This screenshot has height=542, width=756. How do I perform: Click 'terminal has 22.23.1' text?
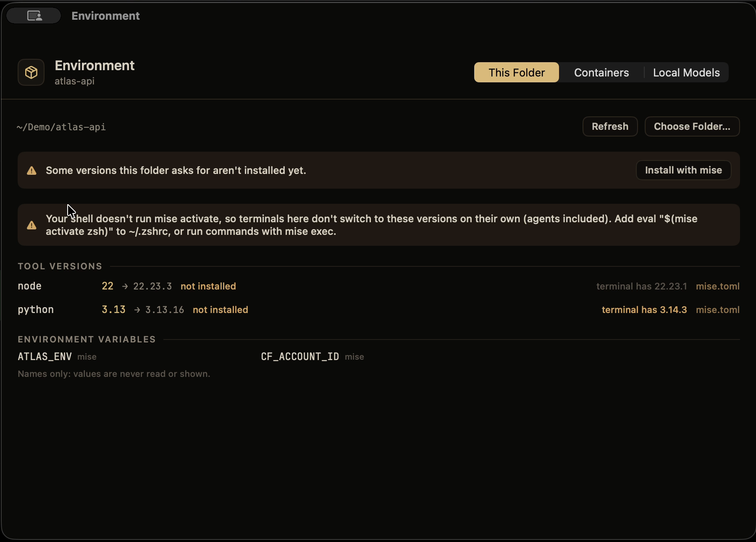[x=642, y=286]
